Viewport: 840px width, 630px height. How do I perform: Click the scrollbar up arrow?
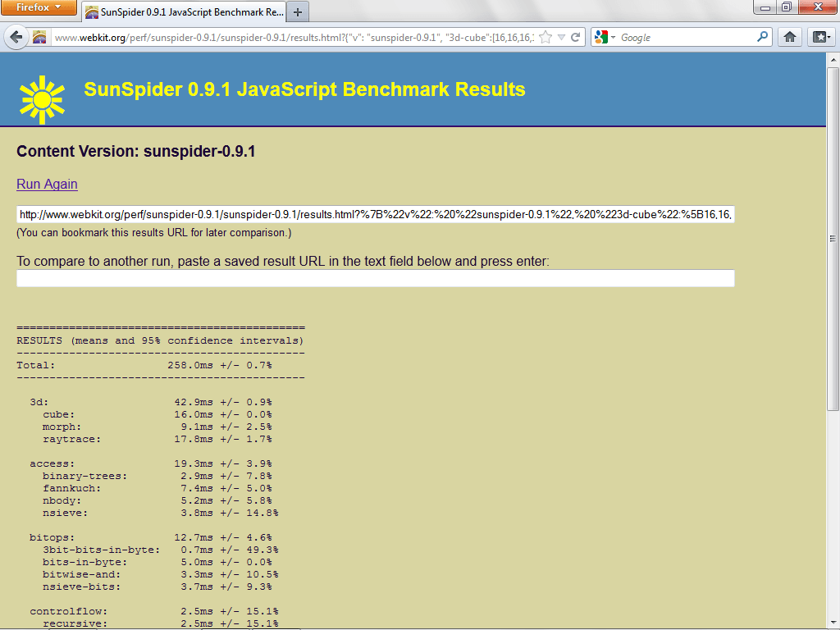(833, 59)
